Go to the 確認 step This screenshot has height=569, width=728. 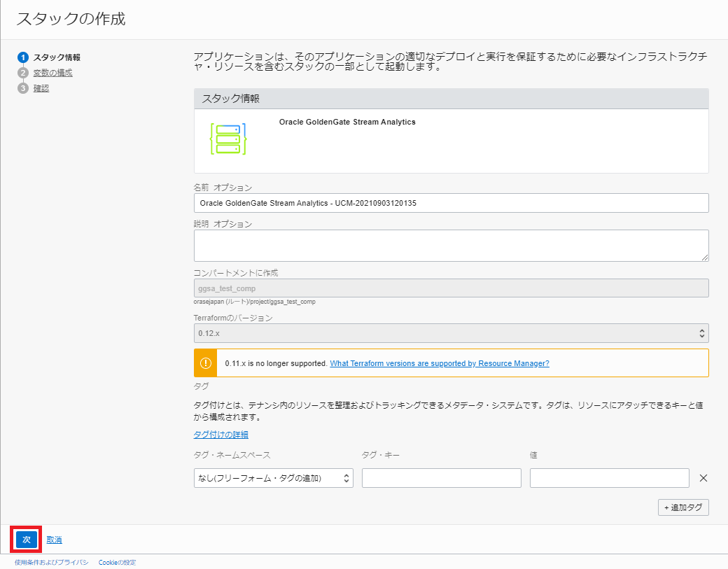[x=41, y=88]
